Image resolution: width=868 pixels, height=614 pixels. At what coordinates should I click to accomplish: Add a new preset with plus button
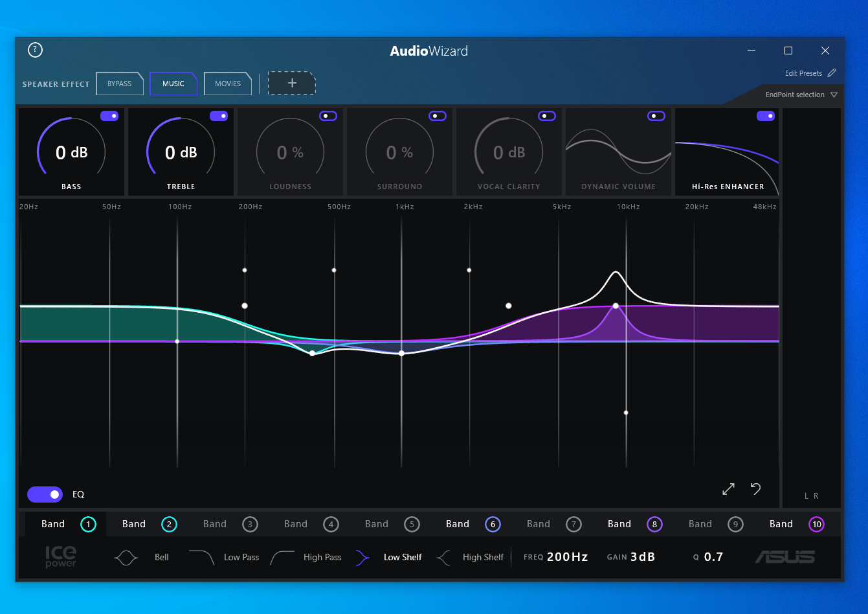tap(292, 83)
